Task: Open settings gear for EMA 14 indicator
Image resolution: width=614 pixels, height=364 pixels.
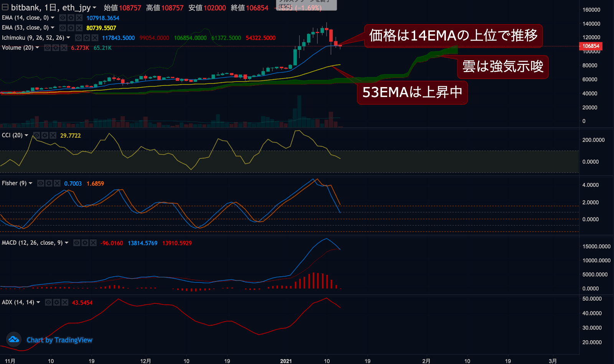Action: pyautogui.click(x=71, y=18)
